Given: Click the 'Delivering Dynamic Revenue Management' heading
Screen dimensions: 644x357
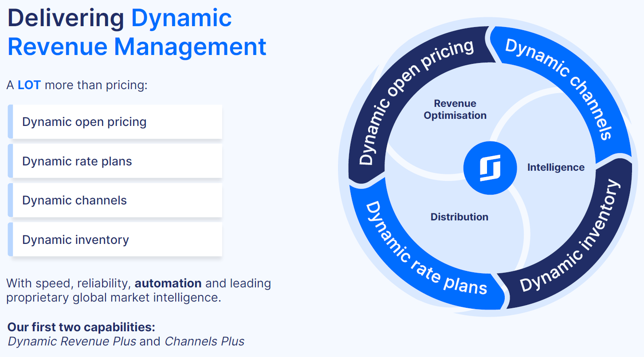Looking at the screenshot, I should pos(137,32).
